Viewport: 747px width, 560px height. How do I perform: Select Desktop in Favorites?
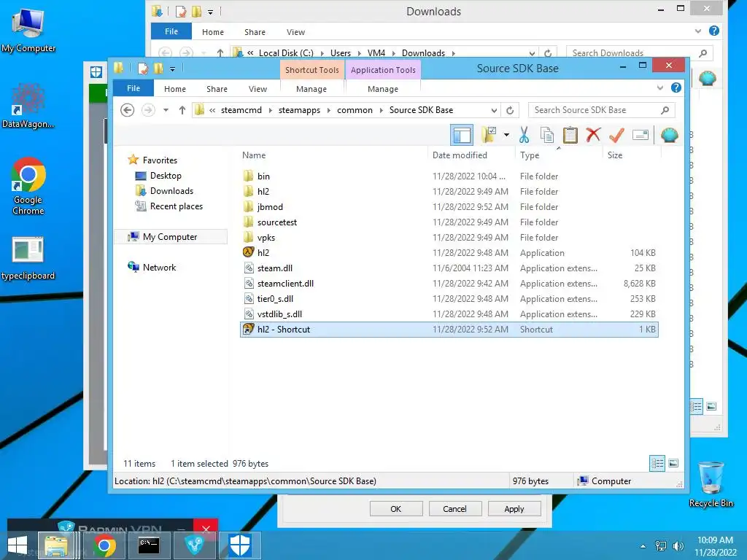point(166,176)
